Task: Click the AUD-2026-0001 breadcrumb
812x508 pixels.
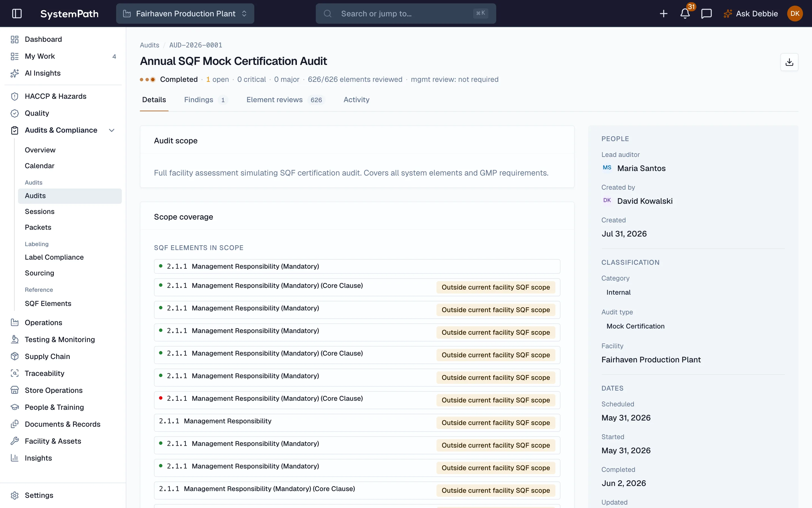Action: [x=196, y=45]
